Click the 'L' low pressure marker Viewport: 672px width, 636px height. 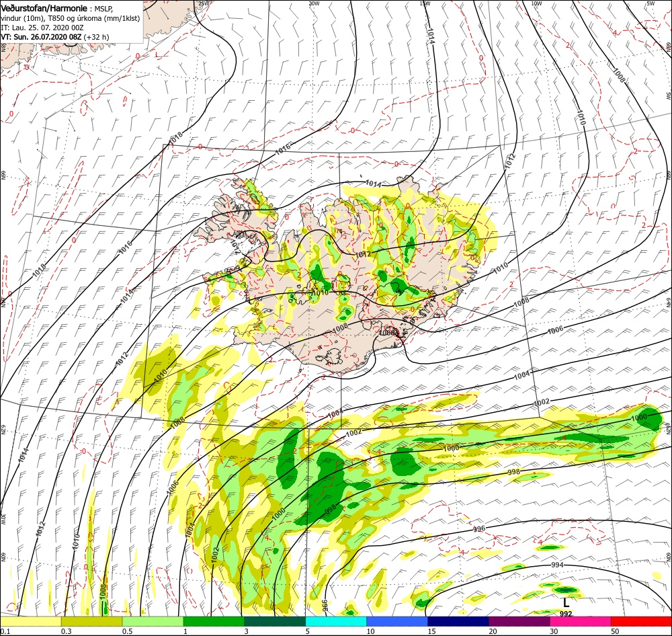[x=566, y=602]
